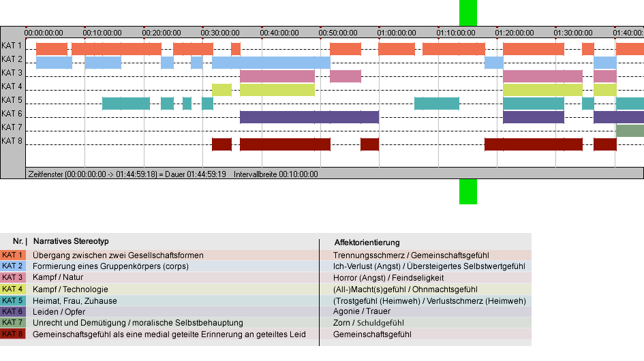Select the KAT 5 row label in the timeline
The width and height of the screenshot is (644, 361).
click(12, 100)
